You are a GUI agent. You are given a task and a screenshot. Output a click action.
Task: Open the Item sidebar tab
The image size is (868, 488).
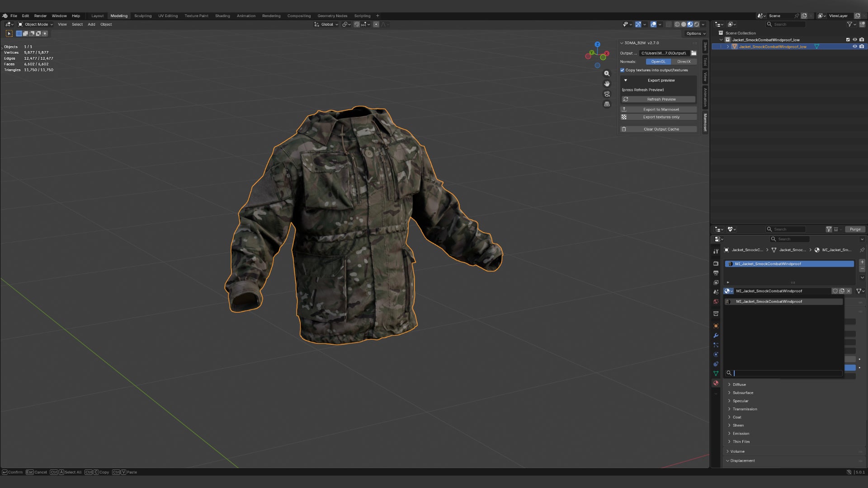pos(705,47)
